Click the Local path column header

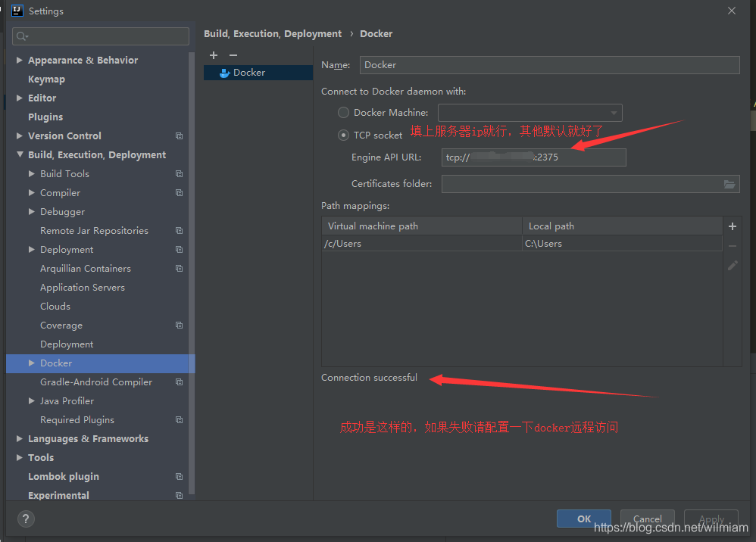pos(622,226)
